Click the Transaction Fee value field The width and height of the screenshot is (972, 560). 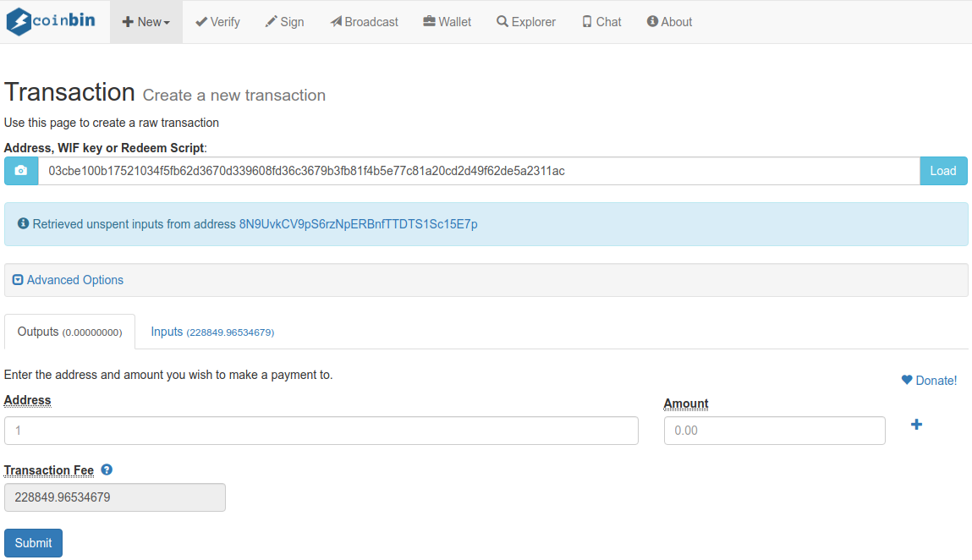[x=115, y=497]
